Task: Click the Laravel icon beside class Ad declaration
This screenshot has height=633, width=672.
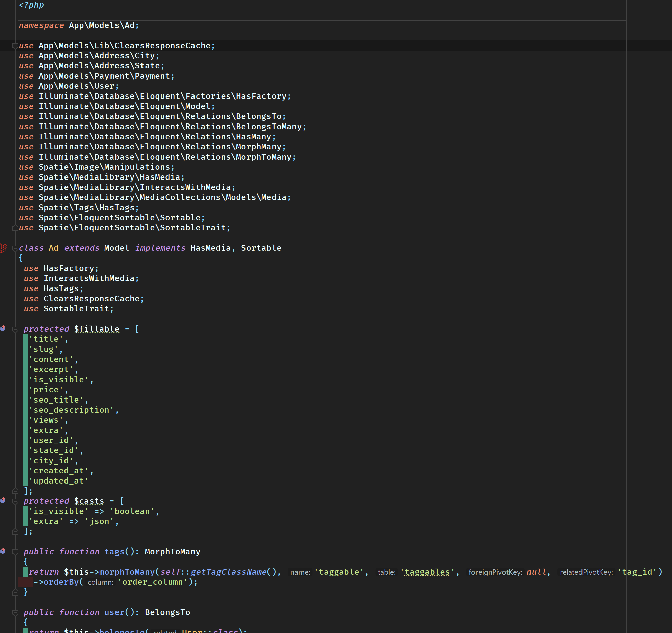Action: [3, 248]
